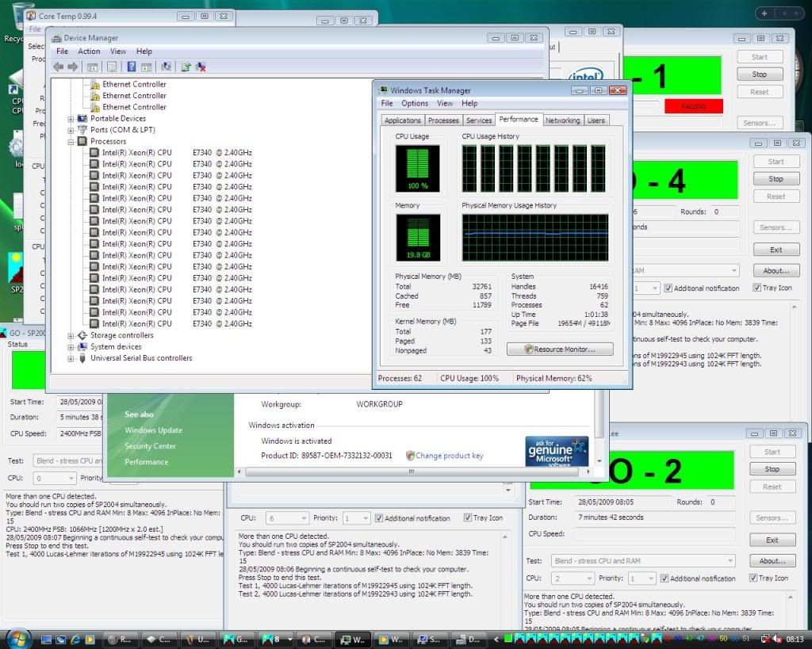Viewport: 812px width, 649px height.
Task: Expand the System devices tree node
Action: tap(71, 347)
